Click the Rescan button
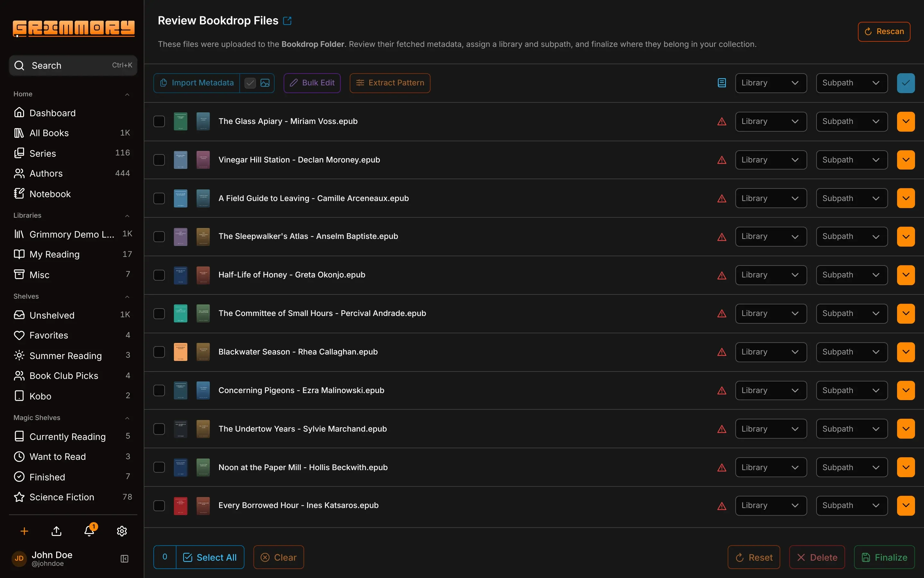This screenshot has width=924, height=578. point(884,31)
